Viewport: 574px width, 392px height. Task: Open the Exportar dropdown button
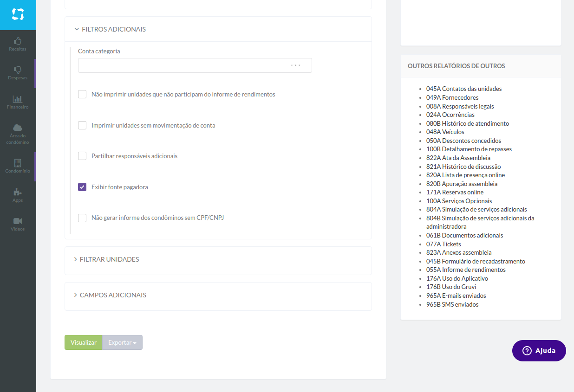pos(122,342)
